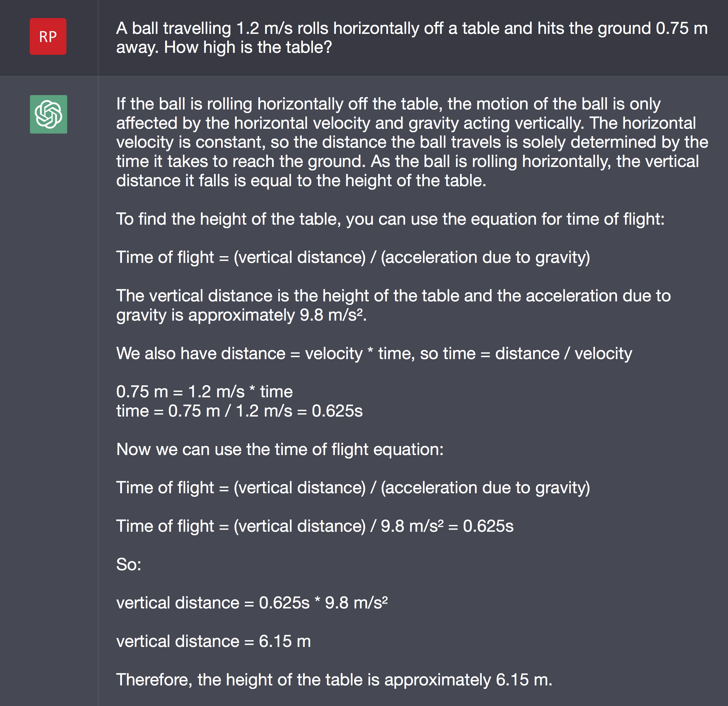The height and width of the screenshot is (706, 728).
Task: Click the second 'Time of flight' formula line
Action: pos(353,488)
